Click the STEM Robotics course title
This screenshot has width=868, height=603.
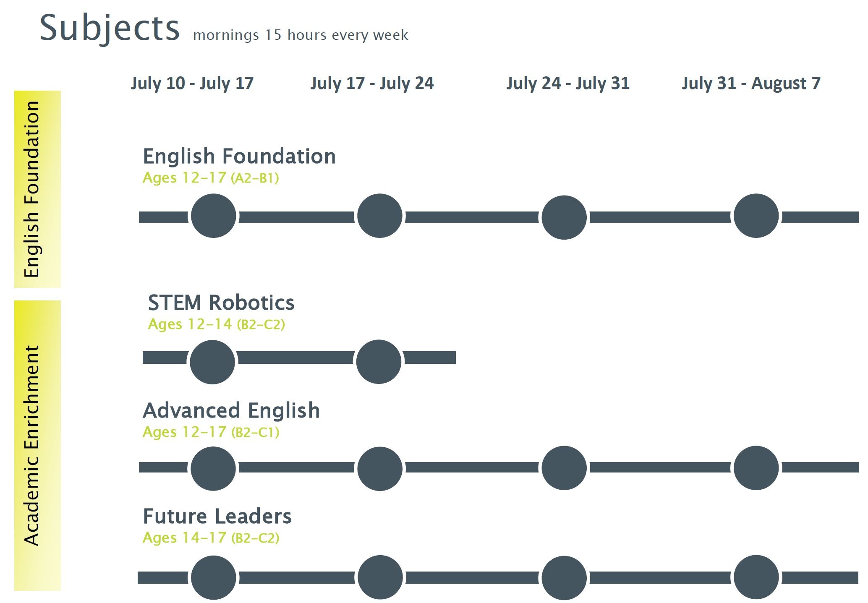pyautogui.click(x=221, y=303)
